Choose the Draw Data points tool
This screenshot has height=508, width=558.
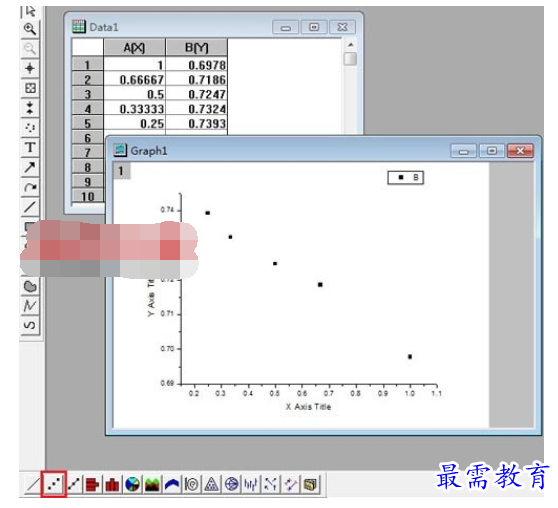30,127
